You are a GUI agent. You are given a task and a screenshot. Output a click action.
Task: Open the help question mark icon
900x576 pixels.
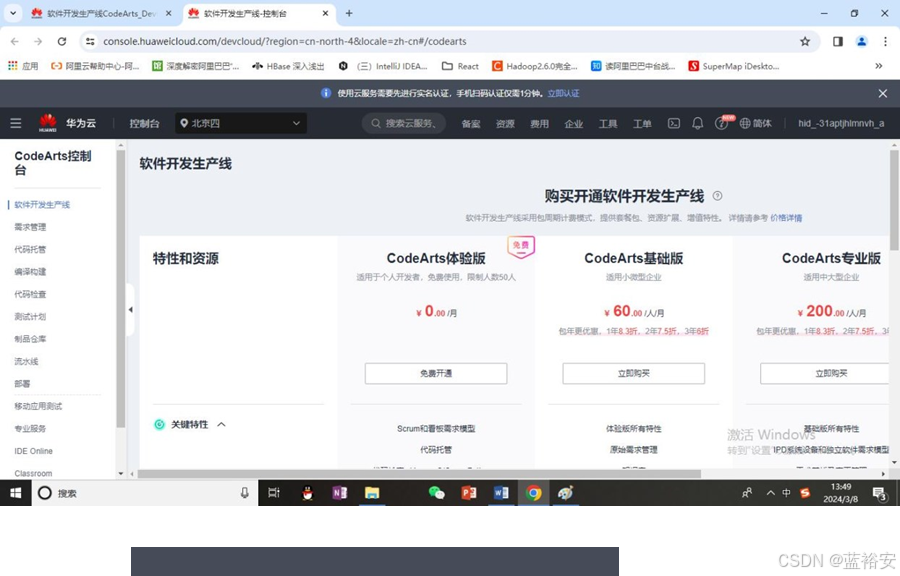point(721,123)
